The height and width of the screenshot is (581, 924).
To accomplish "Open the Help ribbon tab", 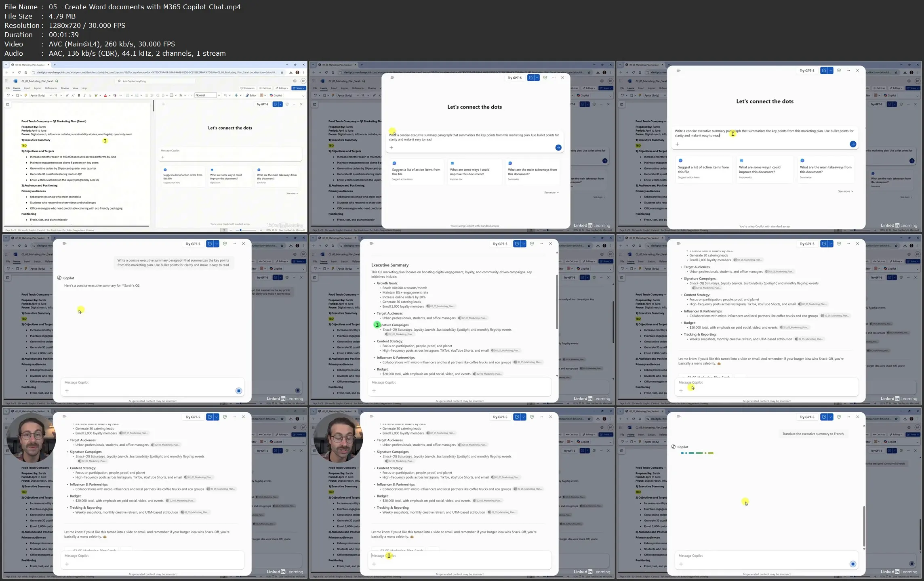I will [84, 88].
